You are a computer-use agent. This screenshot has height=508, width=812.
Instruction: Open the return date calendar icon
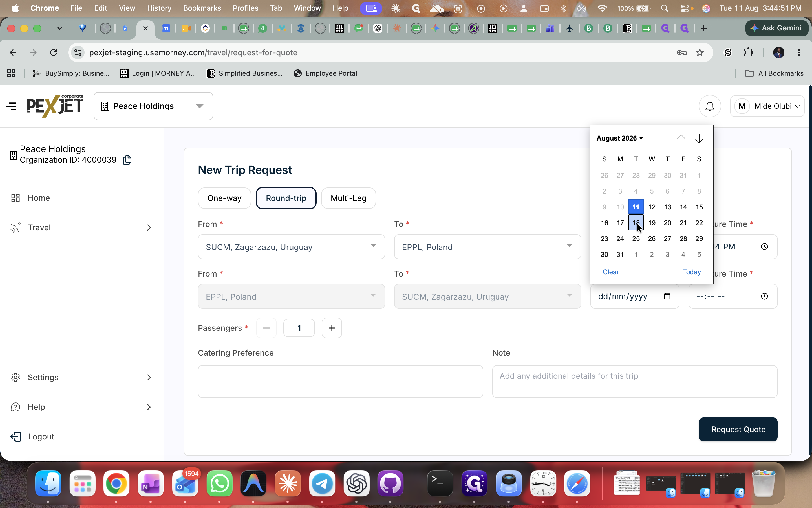pyautogui.click(x=667, y=296)
